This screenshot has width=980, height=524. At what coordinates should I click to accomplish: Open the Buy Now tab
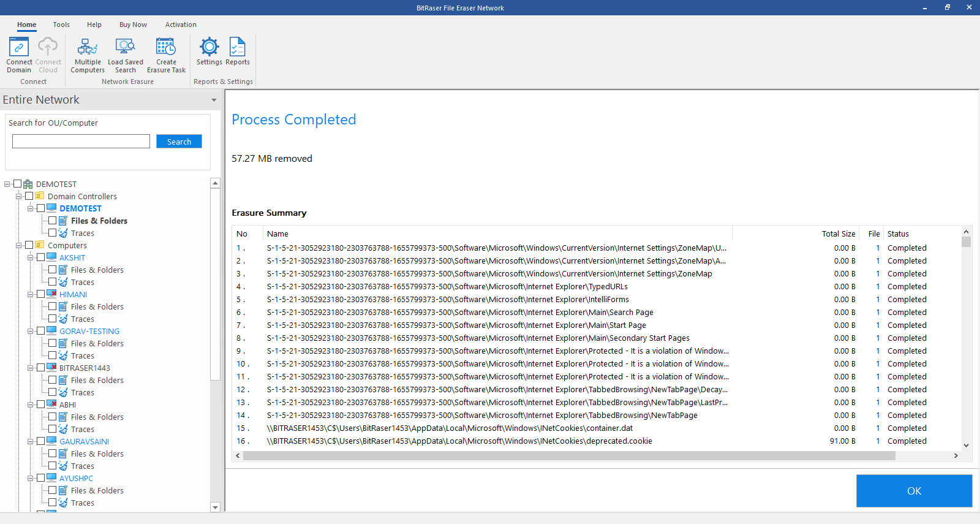(x=133, y=25)
